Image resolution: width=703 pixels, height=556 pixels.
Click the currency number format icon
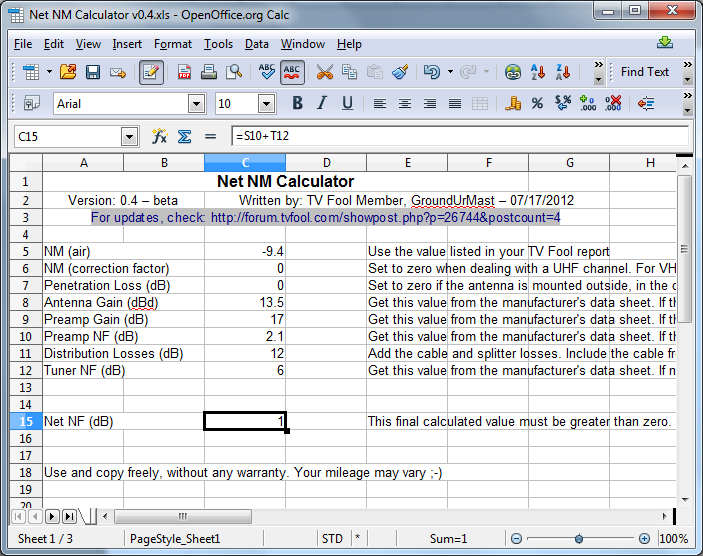[513, 104]
